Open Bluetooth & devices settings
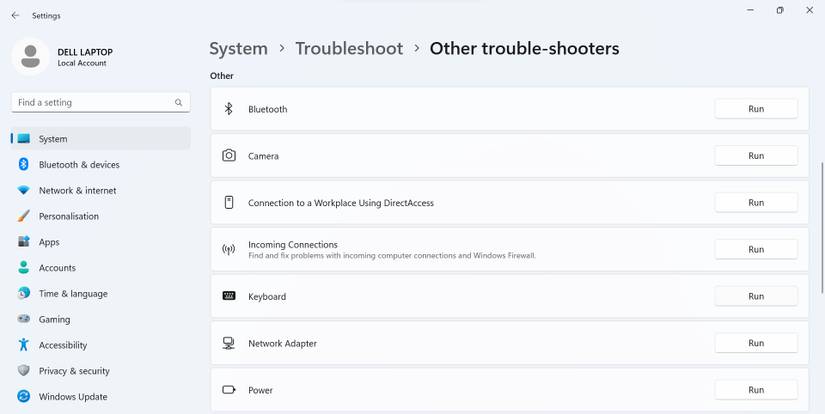825x414 pixels. point(79,165)
